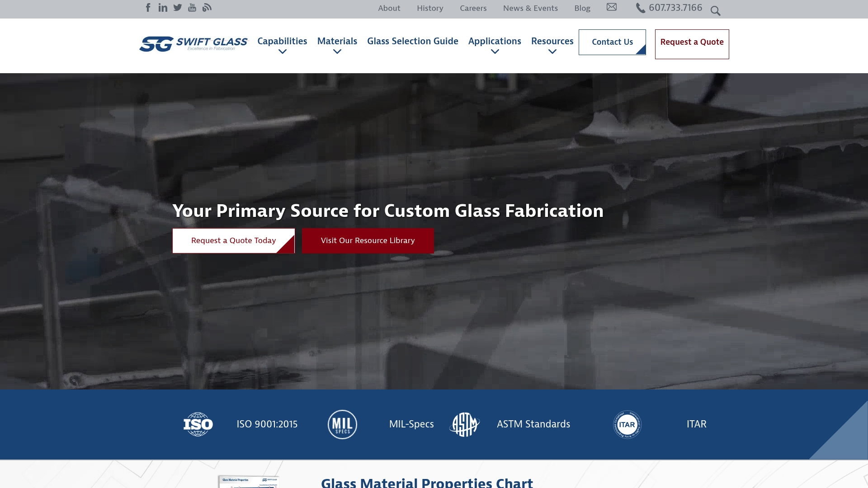
Task: Open the About page link
Action: point(389,8)
